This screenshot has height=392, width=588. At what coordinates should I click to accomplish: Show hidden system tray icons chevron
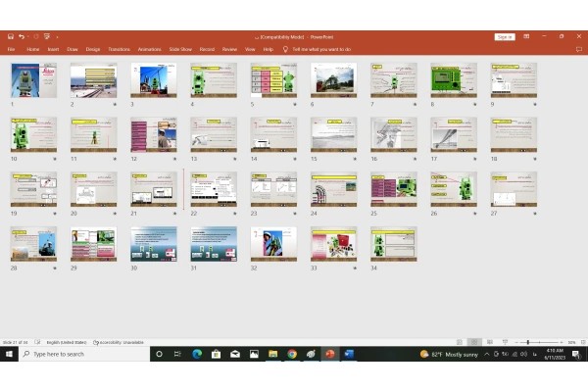[x=487, y=354]
